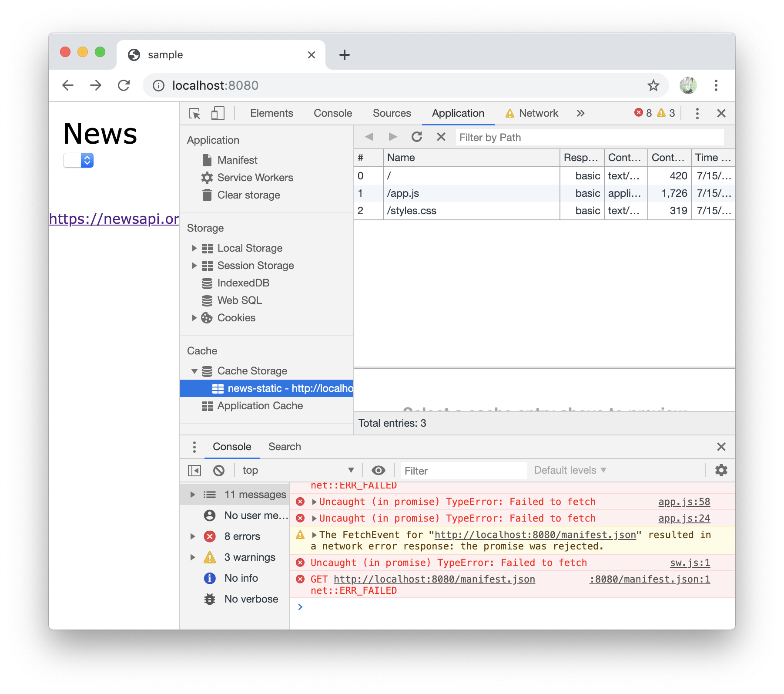Select the inspect element cursor icon
The height and width of the screenshot is (694, 784).
(x=195, y=113)
